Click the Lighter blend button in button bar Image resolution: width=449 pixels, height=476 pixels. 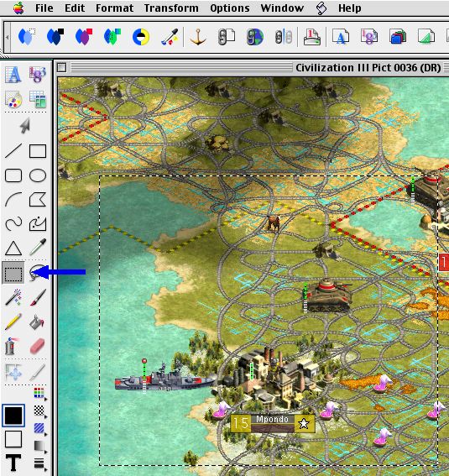pos(27,37)
